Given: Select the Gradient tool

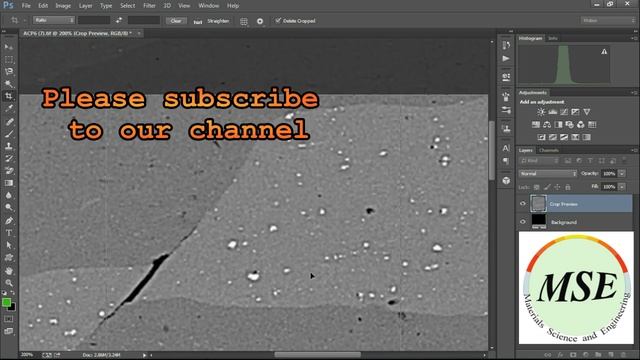Looking at the screenshot, I should coord(9,183).
